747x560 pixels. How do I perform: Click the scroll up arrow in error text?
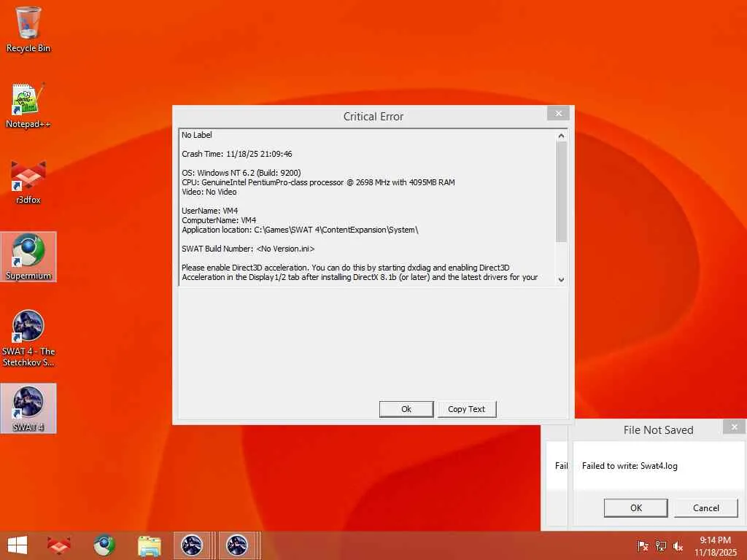(561, 136)
